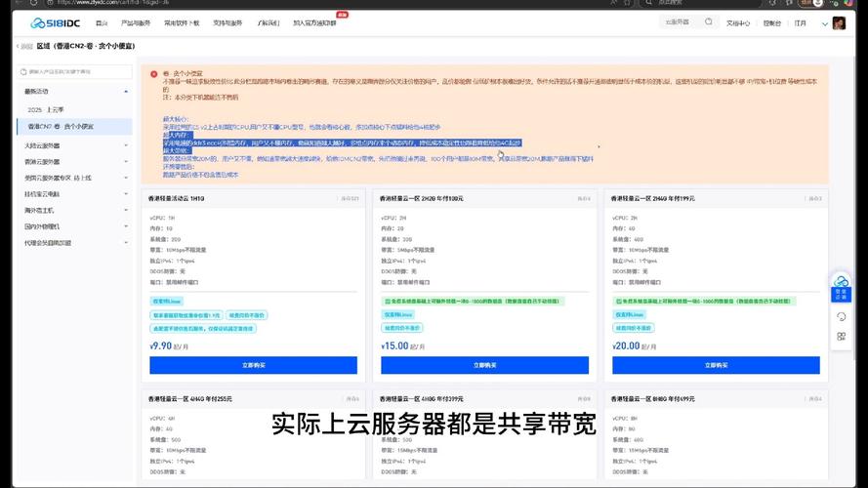The width and height of the screenshot is (868, 488).
Task: Open the user avatar picture in header
Action: [x=839, y=23]
